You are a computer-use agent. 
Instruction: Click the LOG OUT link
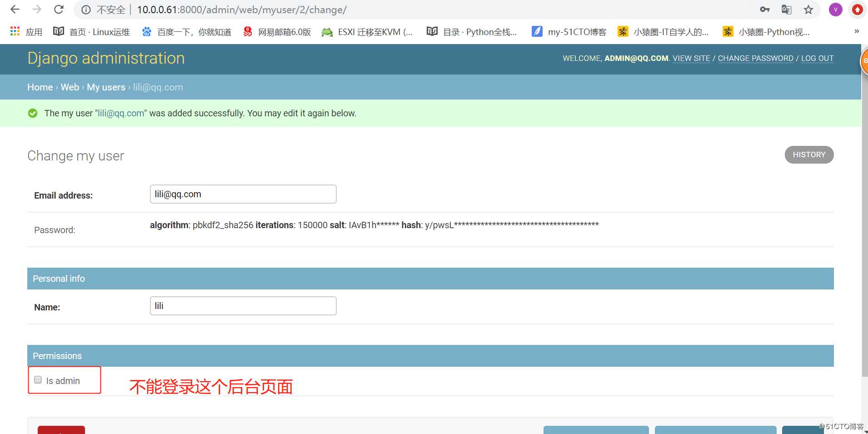coord(817,58)
